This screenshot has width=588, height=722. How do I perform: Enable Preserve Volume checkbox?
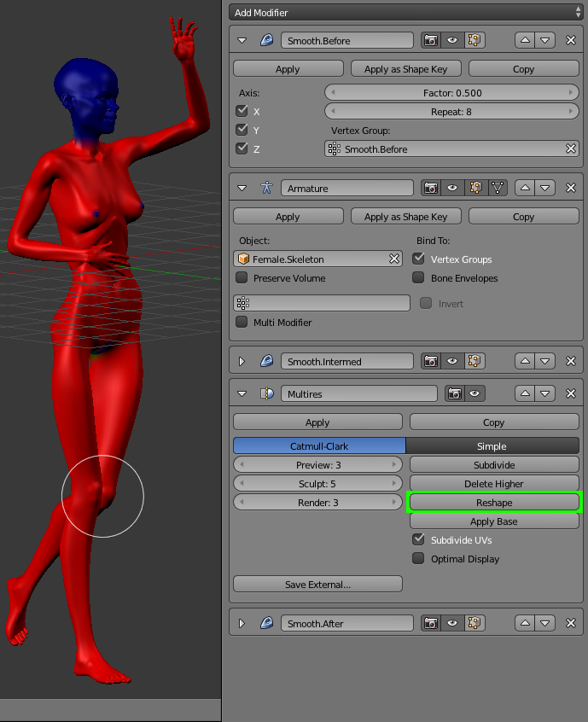point(242,278)
